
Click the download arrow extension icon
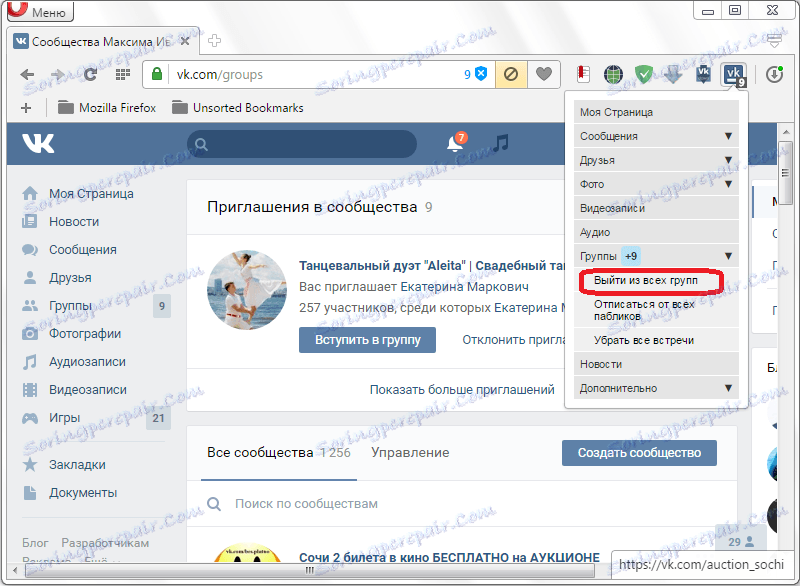click(x=673, y=74)
